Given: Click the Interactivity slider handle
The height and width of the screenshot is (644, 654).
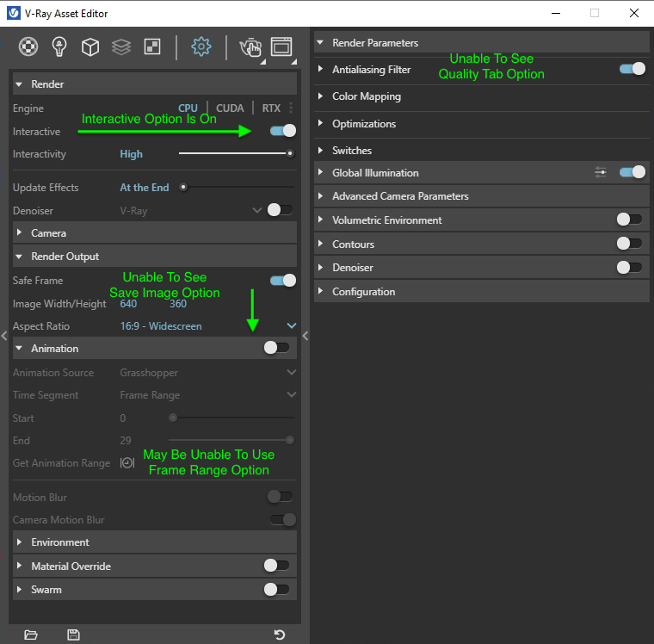Looking at the screenshot, I should coord(290,153).
